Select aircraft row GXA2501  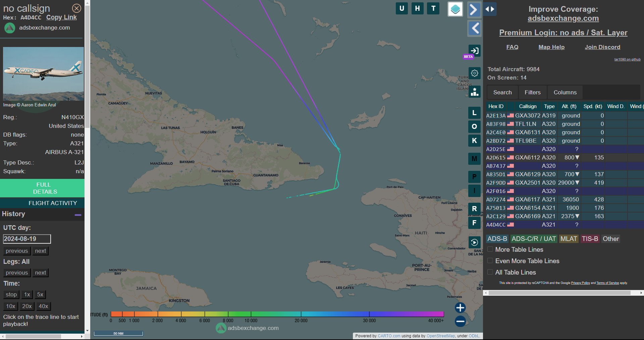[x=565, y=183]
